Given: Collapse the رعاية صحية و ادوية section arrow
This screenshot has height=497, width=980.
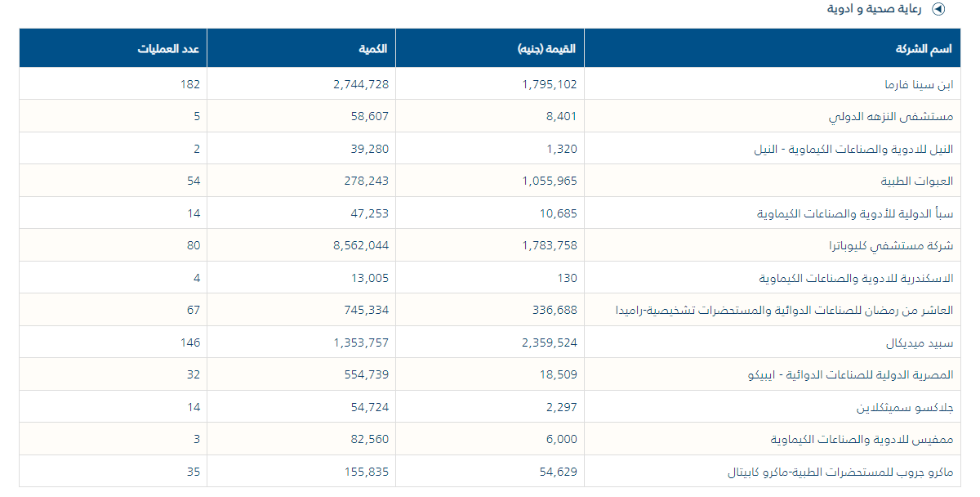Looking at the screenshot, I should (x=939, y=10).
